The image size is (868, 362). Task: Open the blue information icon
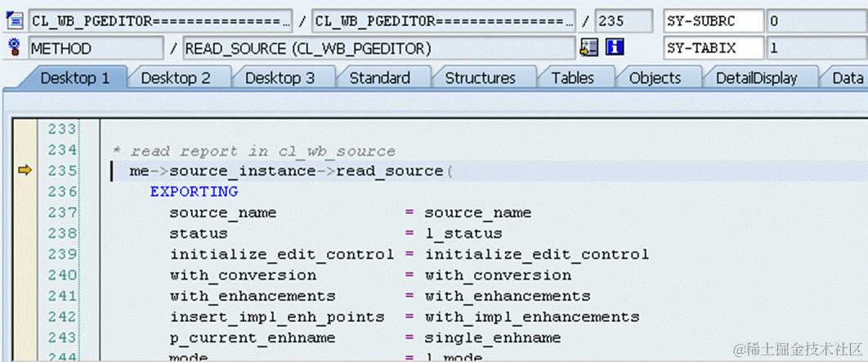615,47
